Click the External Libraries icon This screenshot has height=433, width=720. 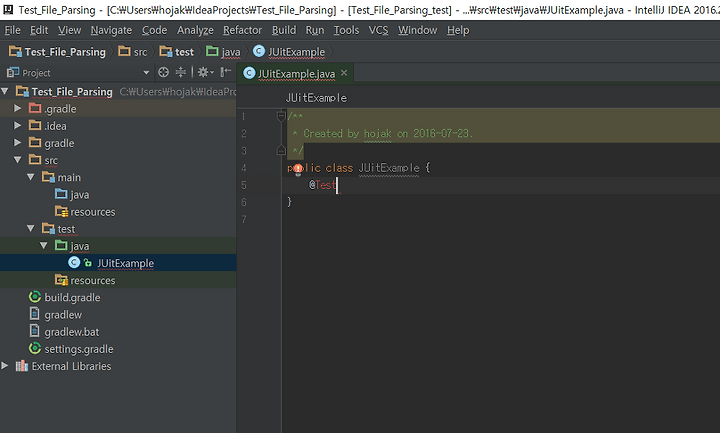(22, 366)
